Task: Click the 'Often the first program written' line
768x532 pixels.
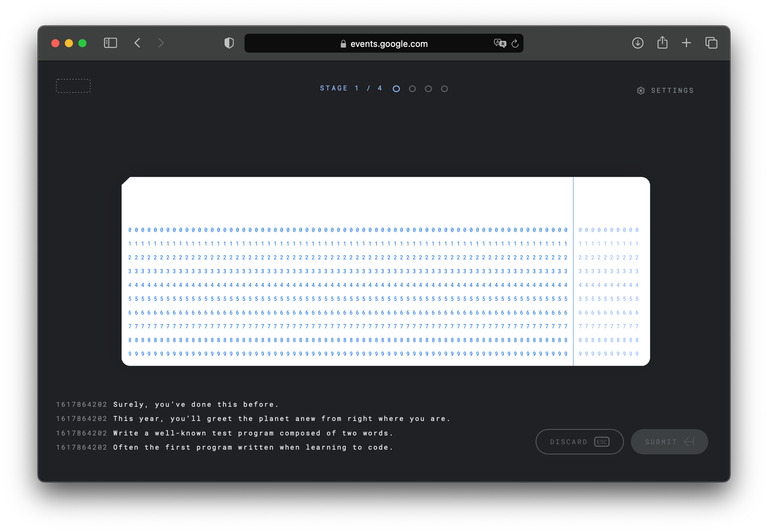Action: pyautogui.click(x=253, y=447)
